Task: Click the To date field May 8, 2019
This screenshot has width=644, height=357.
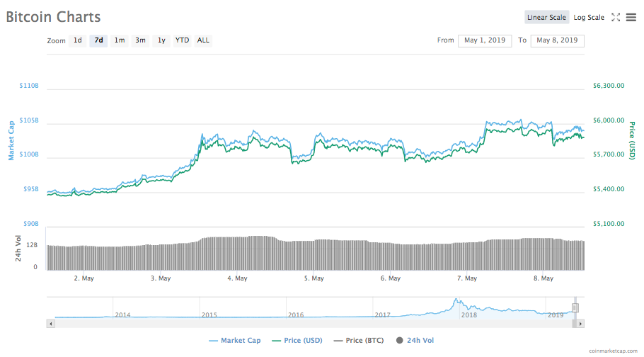Action: click(557, 40)
